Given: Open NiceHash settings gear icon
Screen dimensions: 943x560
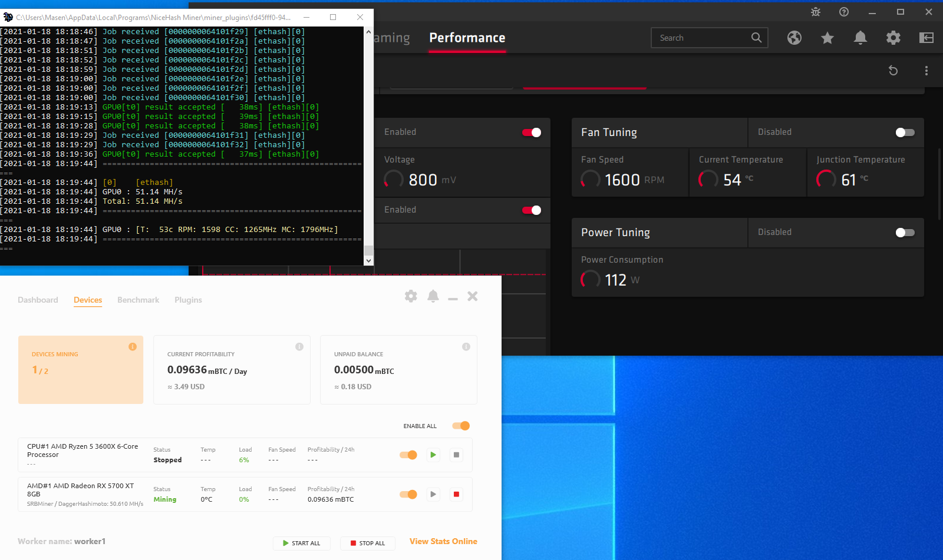Looking at the screenshot, I should [411, 296].
